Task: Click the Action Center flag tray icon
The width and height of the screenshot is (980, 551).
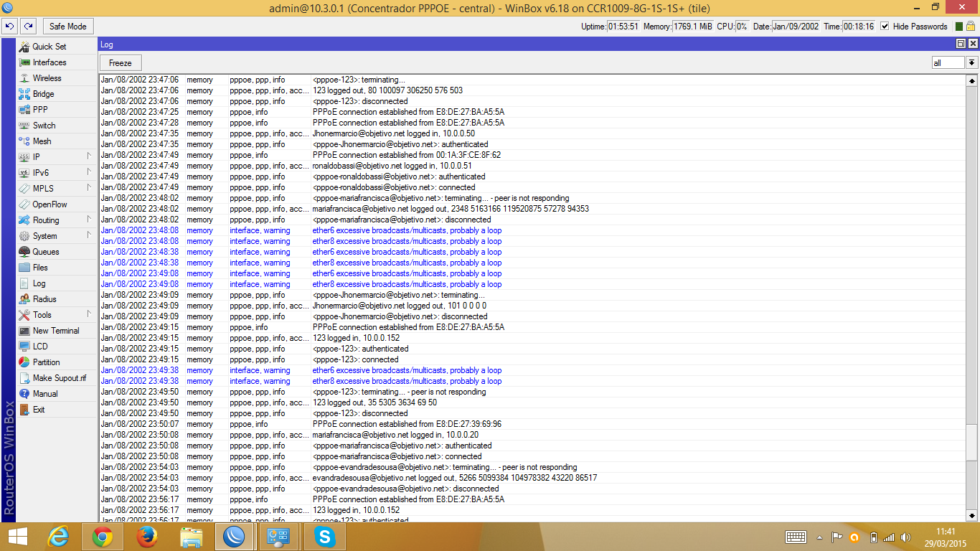Action: pyautogui.click(x=837, y=537)
